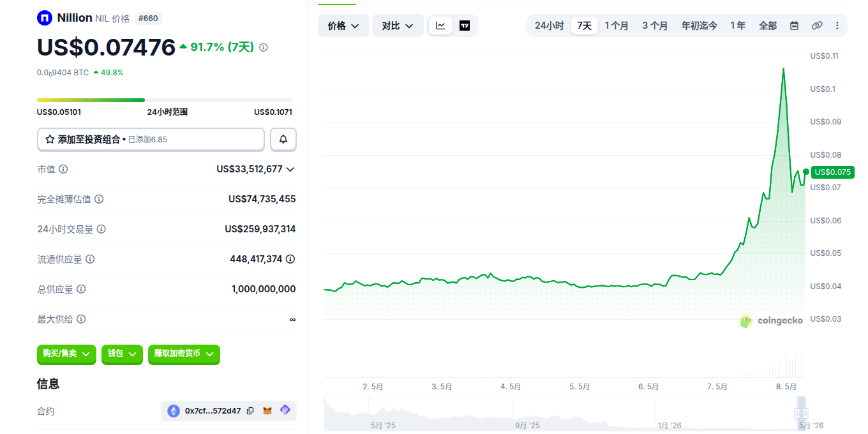Select the 24小时 time range
This screenshot has height=434, width=868.
point(549,26)
